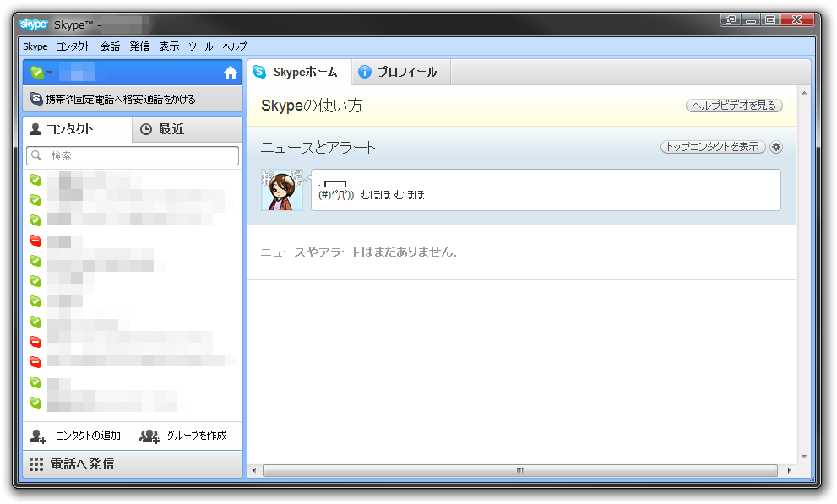This screenshot has height=504, width=837.
Task: Click the dial pad grid icon
Action: (36, 464)
